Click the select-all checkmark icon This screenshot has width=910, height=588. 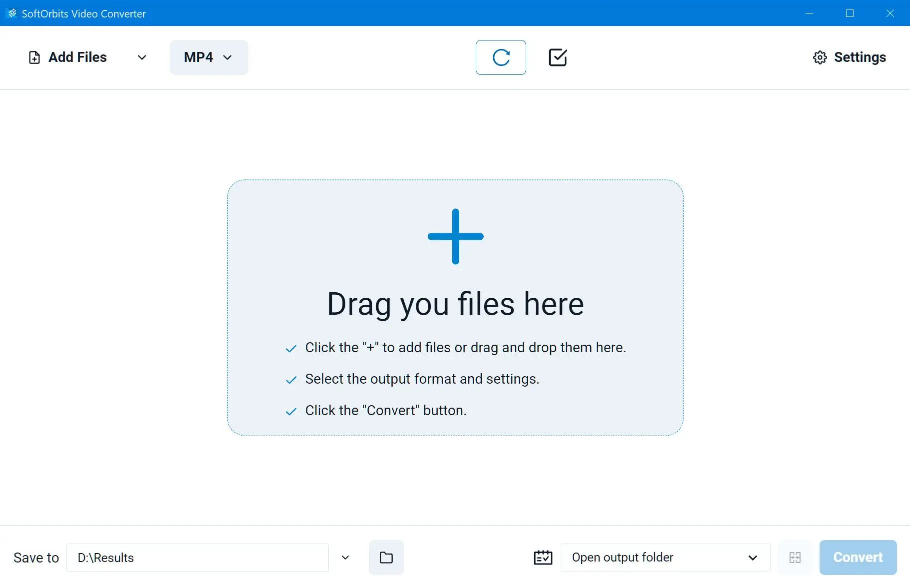click(558, 57)
